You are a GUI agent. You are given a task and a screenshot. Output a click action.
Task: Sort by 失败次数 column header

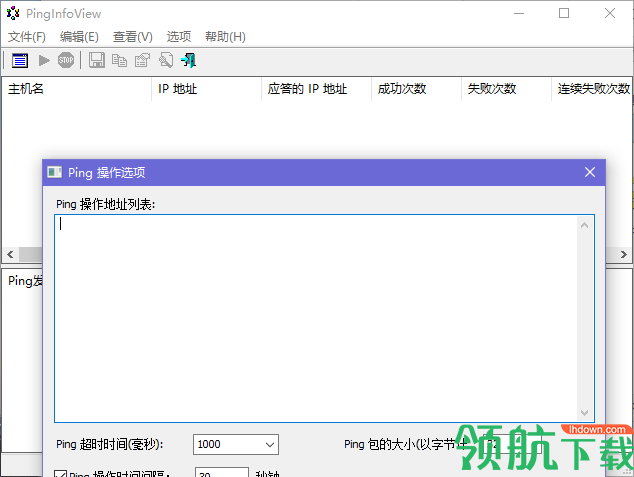[506, 89]
